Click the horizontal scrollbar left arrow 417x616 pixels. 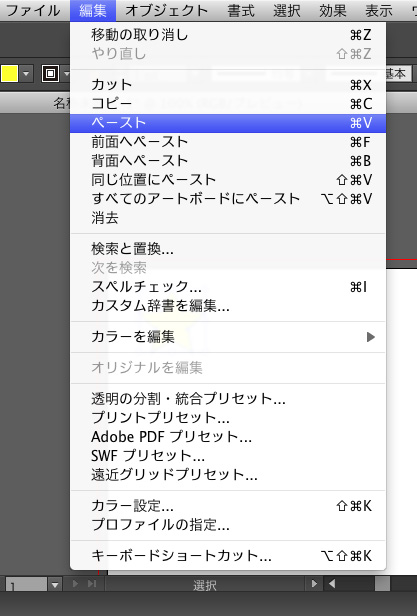(x=332, y=584)
